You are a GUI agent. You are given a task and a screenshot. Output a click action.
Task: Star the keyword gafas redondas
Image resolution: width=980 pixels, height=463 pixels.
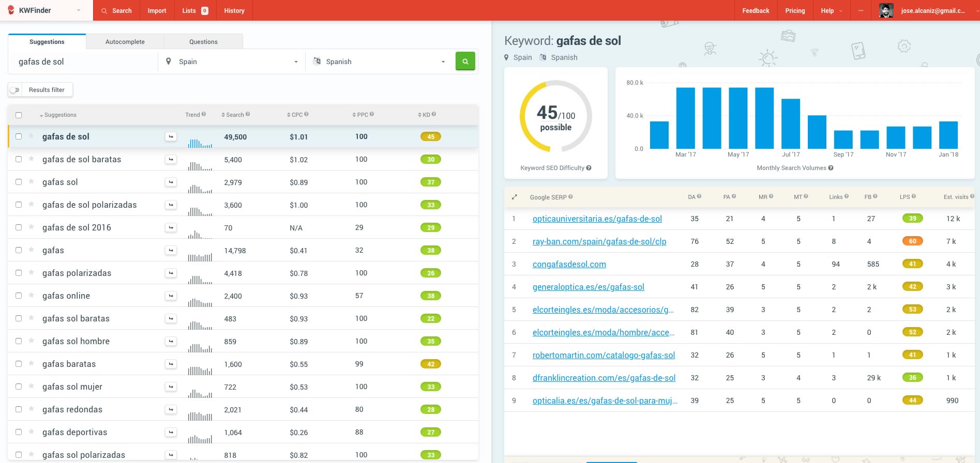click(x=32, y=409)
